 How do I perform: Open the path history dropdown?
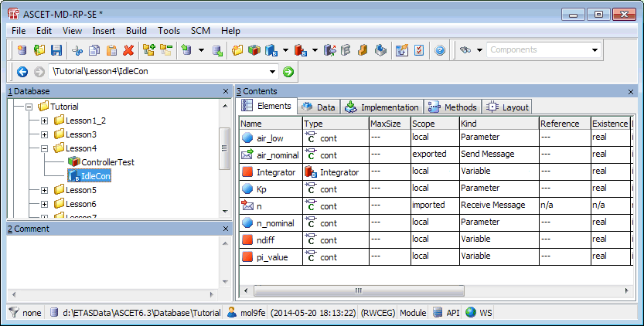tap(272, 72)
